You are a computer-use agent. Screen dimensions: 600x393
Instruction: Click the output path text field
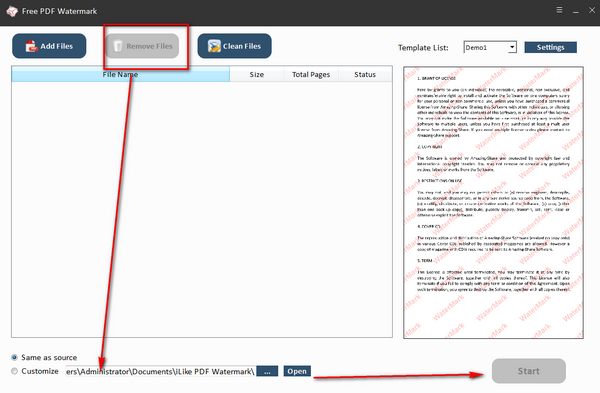click(x=160, y=371)
